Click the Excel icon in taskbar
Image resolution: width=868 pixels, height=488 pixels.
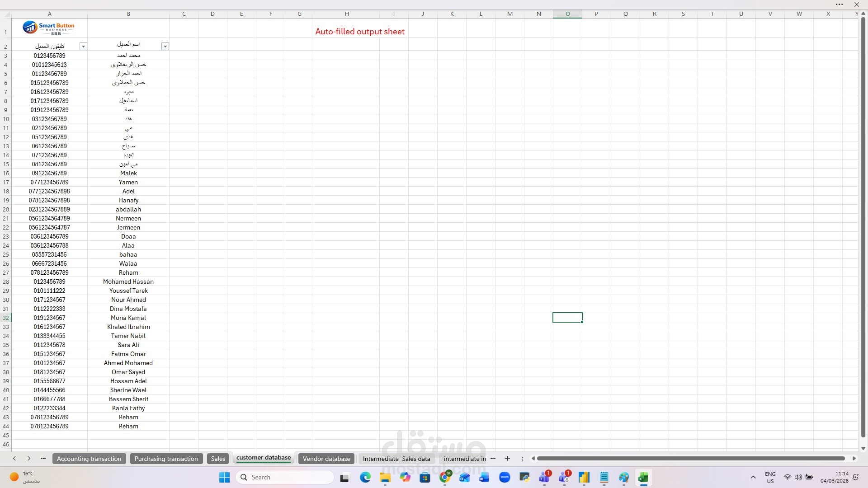(643, 477)
